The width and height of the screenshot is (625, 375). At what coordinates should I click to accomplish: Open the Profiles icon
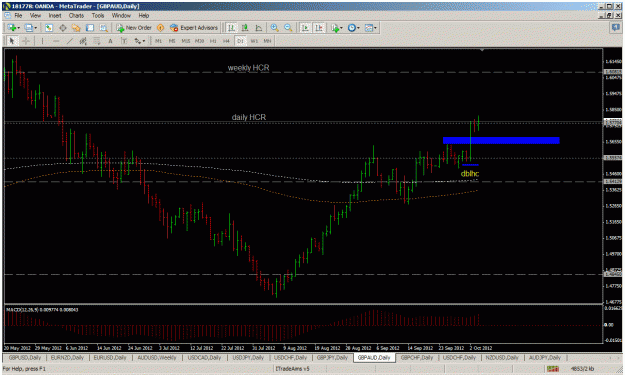(28, 27)
